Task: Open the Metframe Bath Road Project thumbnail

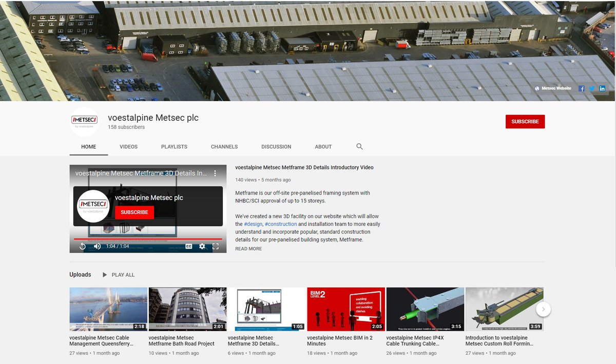Action: [187, 309]
